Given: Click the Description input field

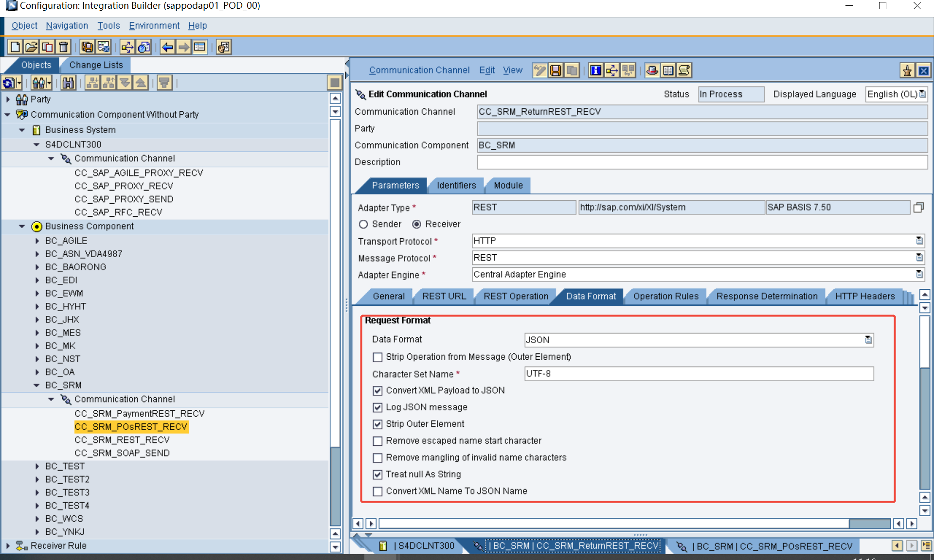Looking at the screenshot, I should [702, 162].
